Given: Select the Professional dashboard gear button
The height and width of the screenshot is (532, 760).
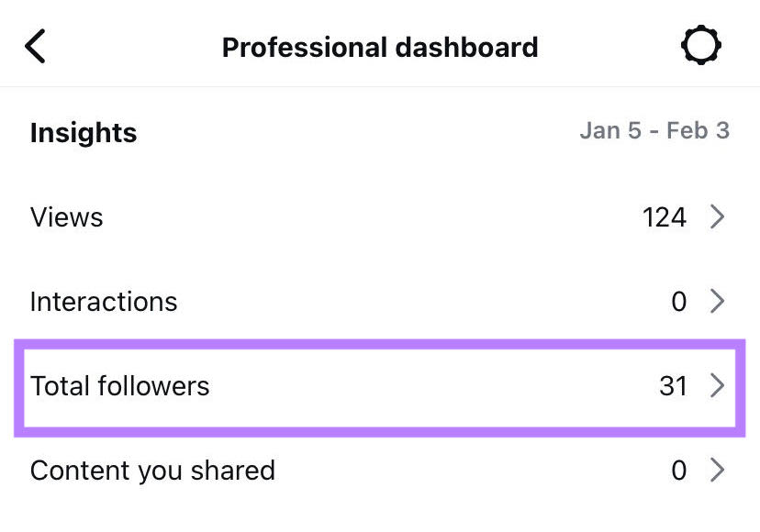Looking at the screenshot, I should coord(701,45).
